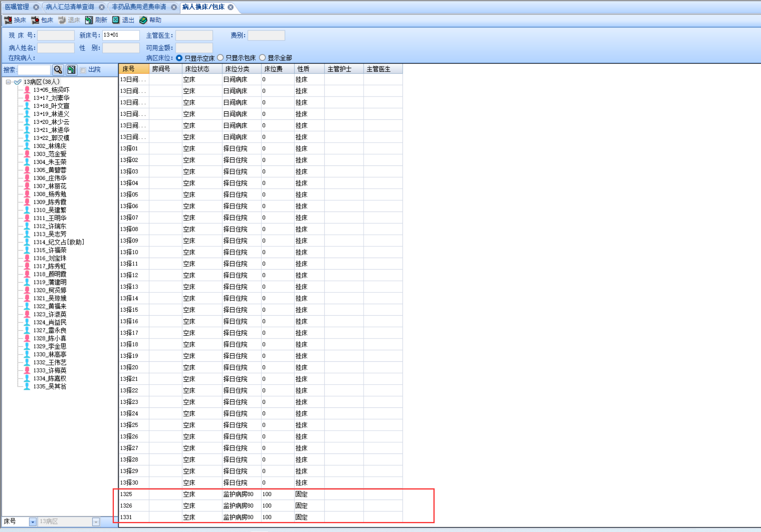Click the 刷新 (refresh) toolbar icon

[89, 20]
